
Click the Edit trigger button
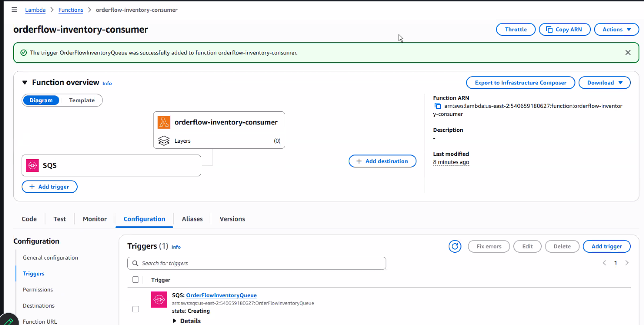tap(527, 246)
